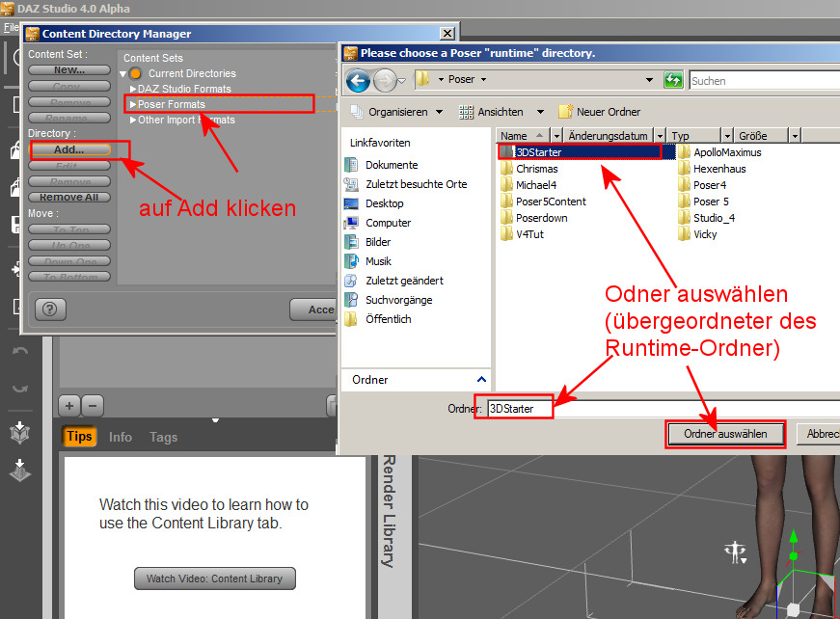The width and height of the screenshot is (840, 619).
Task: Expand the Poser Formats node
Action: pyautogui.click(x=133, y=105)
